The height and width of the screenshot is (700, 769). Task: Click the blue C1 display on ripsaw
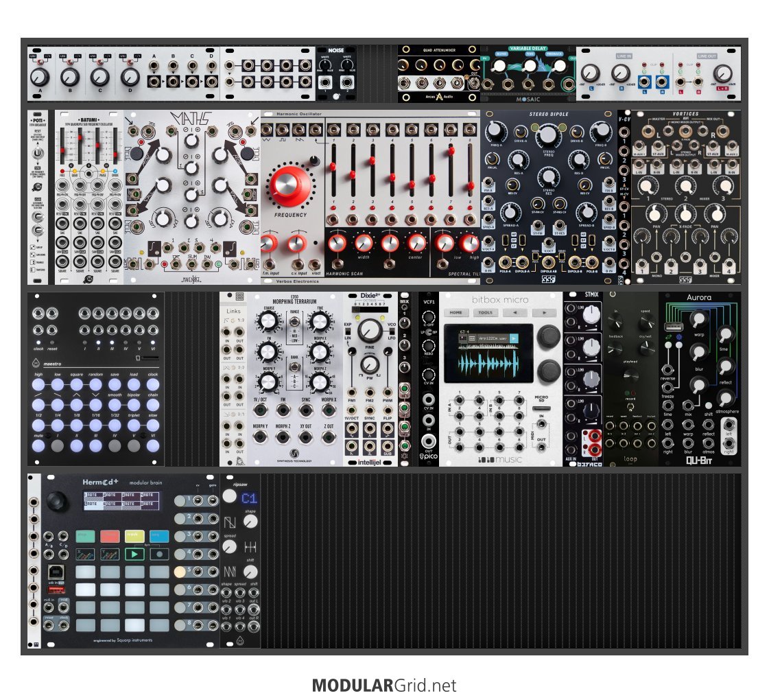(249, 498)
